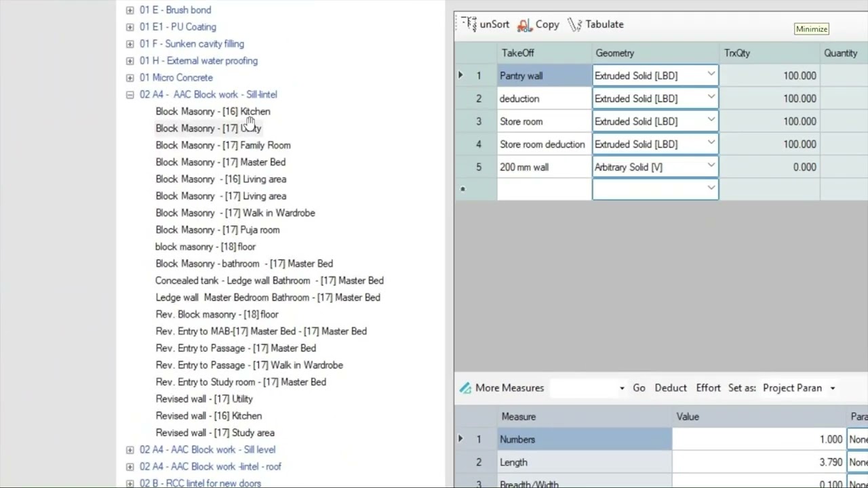The width and height of the screenshot is (868, 488).
Task: Select Block Masonry - [16] Kitchen item
Action: point(213,111)
